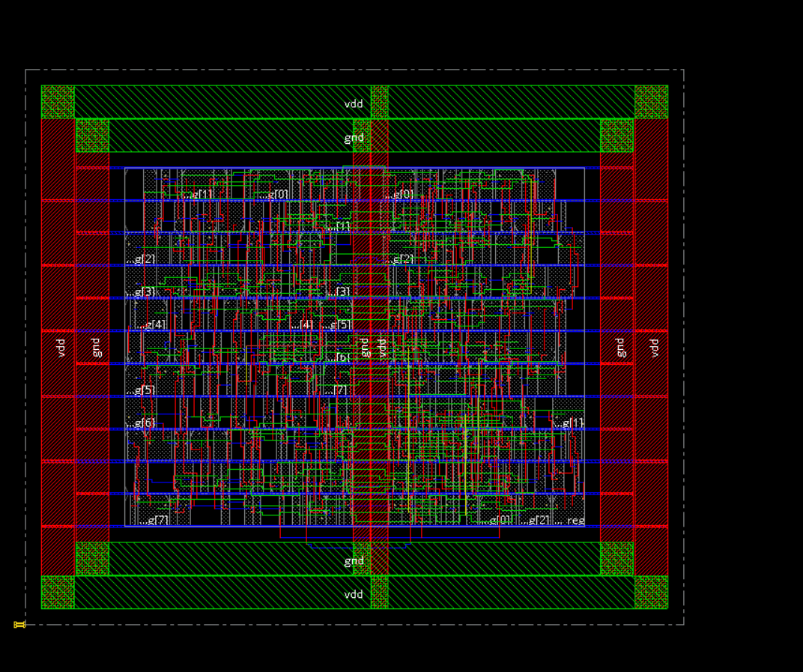Click the right vertical vdd rail label
The image size is (803, 672).
[653, 347]
